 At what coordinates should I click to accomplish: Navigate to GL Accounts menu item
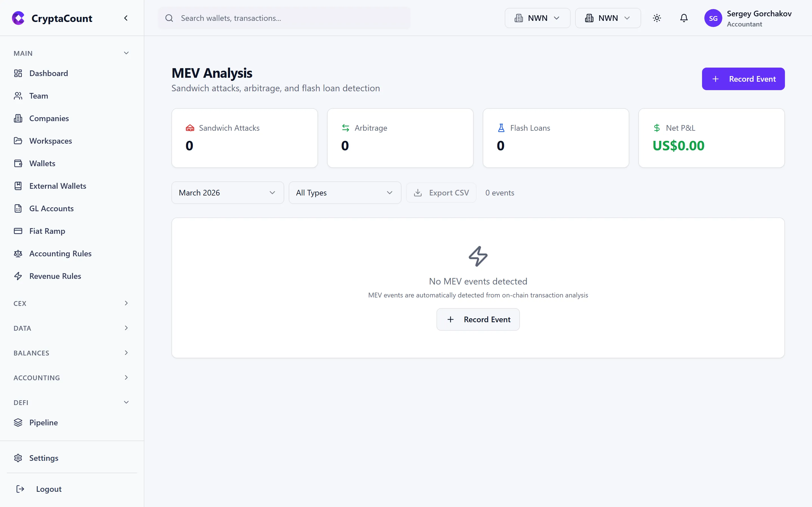click(51, 208)
